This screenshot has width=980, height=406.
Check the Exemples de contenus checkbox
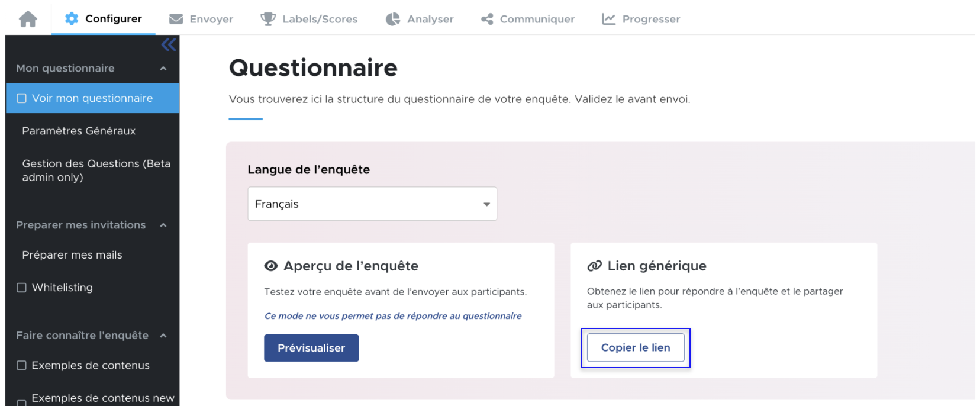click(x=22, y=365)
